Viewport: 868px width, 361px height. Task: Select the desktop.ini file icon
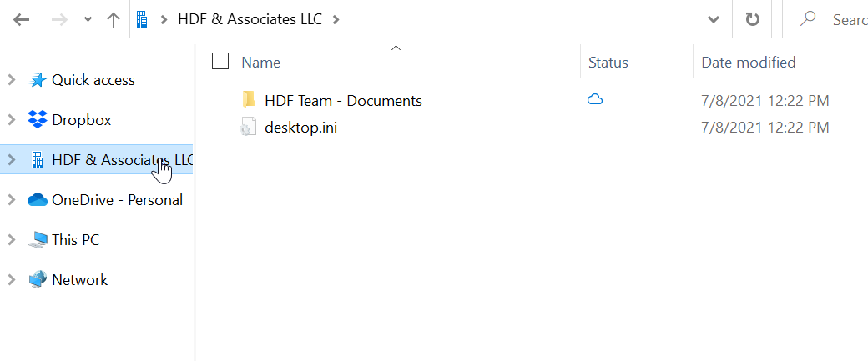click(248, 127)
